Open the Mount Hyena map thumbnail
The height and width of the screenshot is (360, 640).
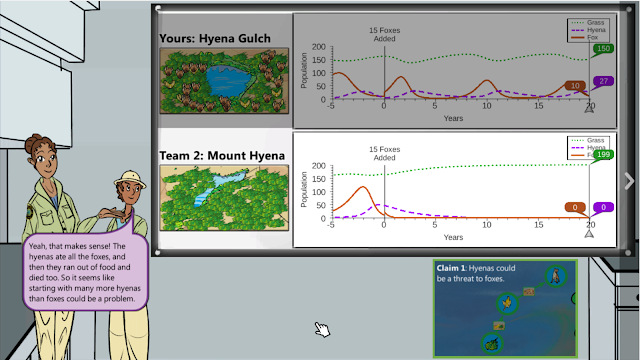224,198
